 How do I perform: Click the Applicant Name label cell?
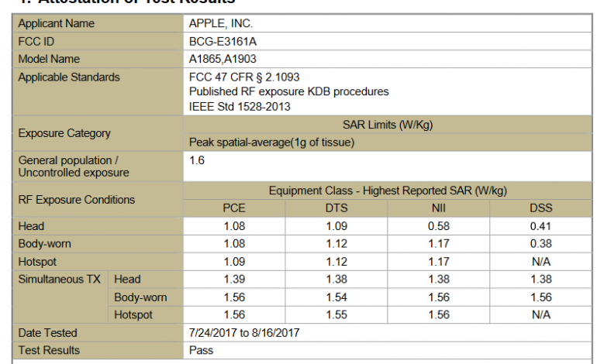tap(57, 23)
